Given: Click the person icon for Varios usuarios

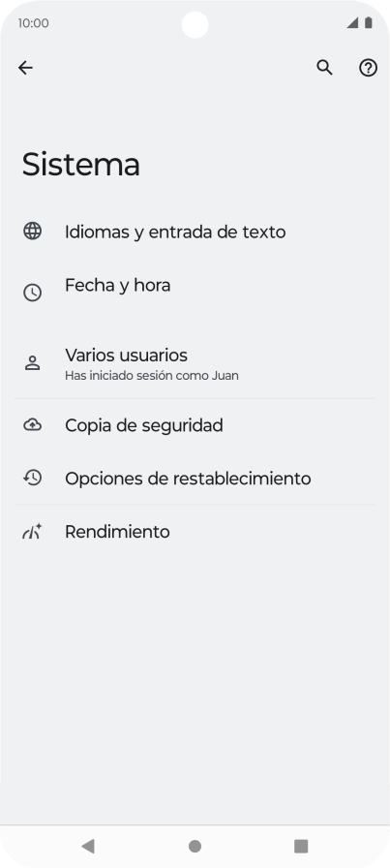Looking at the screenshot, I should pyautogui.click(x=33, y=363).
